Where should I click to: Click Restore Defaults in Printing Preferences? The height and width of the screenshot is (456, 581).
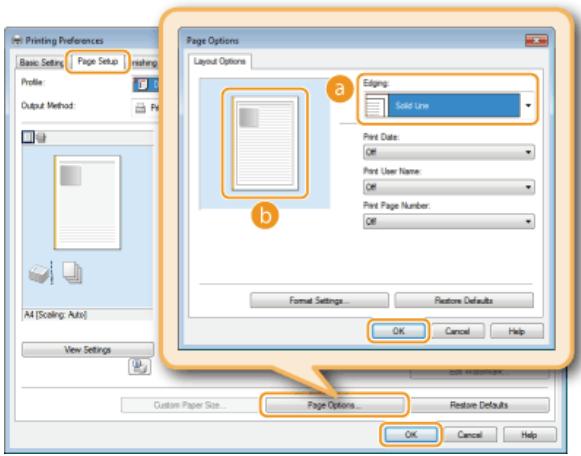click(479, 405)
